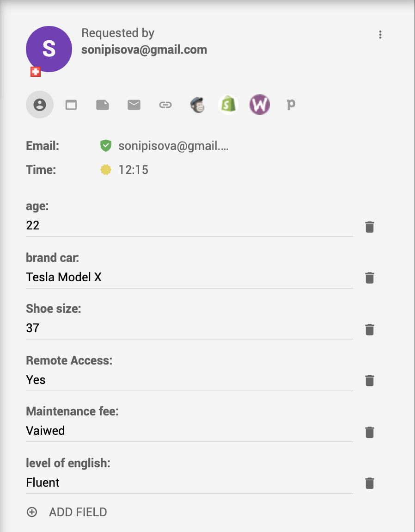The width and height of the screenshot is (415, 532).
Task: Edit the Tesla Model X input
Action: [189, 278]
